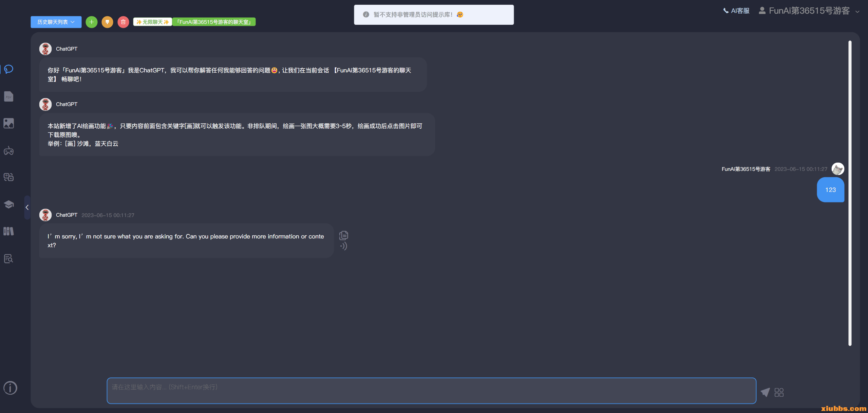Open the translation sidebar icon

tap(9, 177)
